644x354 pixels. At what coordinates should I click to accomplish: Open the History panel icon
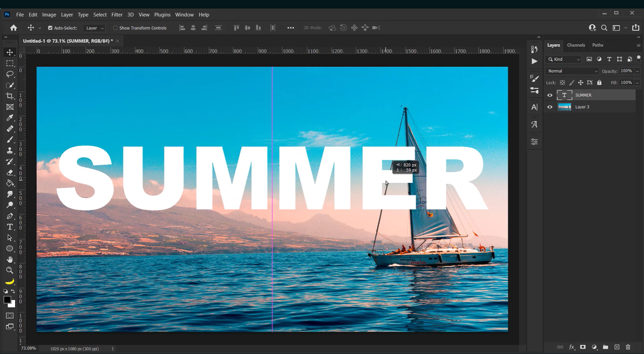[534, 49]
